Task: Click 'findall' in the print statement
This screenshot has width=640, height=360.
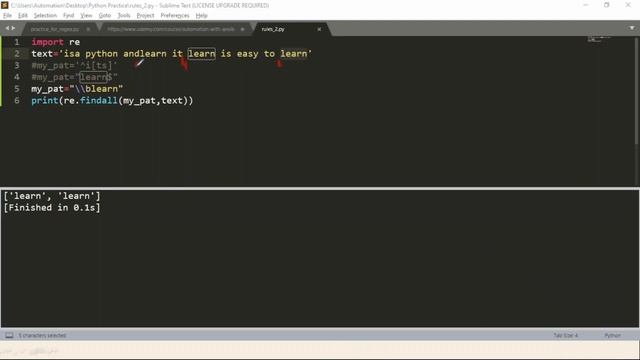Action: [98, 100]
